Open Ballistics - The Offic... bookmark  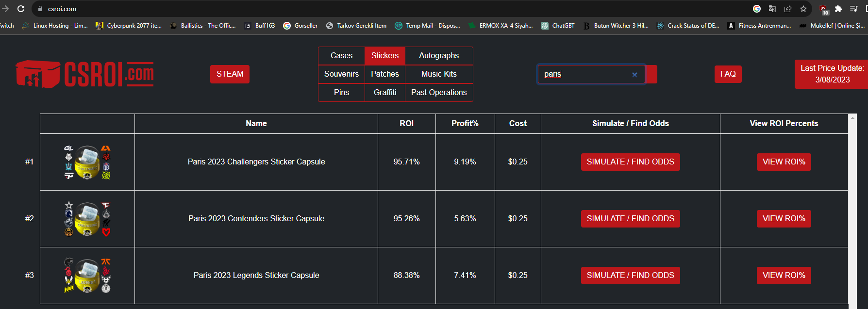203,26
